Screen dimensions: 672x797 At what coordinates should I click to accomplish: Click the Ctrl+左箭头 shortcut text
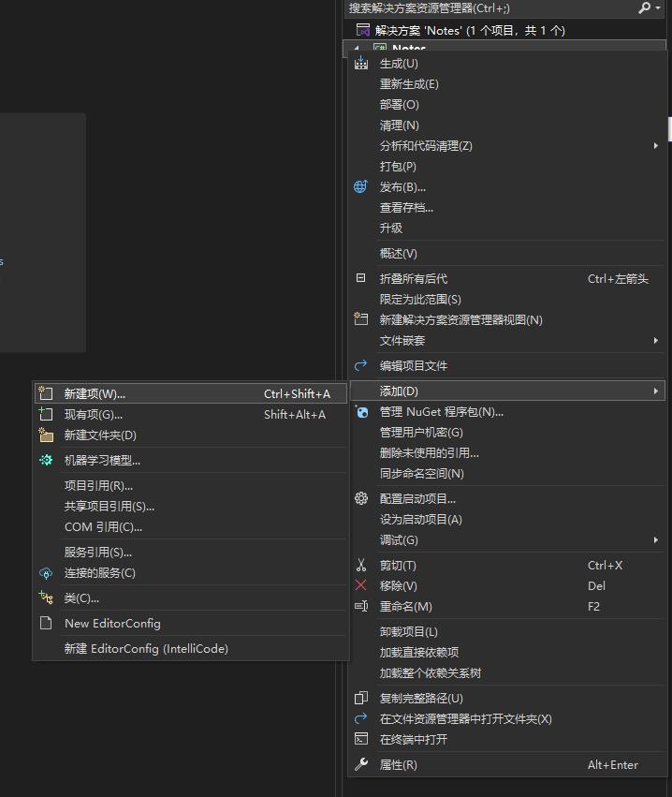pos(618,279)
